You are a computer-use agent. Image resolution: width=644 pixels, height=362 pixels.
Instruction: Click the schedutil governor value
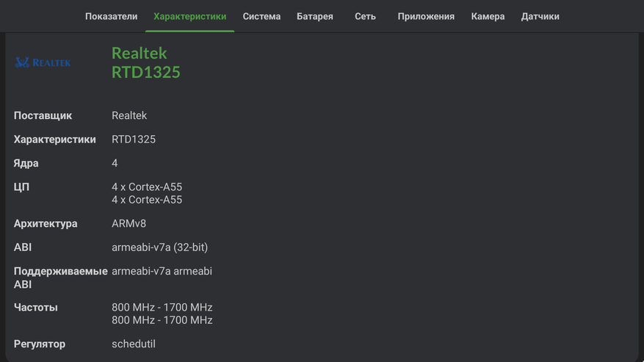pos(134,344)
